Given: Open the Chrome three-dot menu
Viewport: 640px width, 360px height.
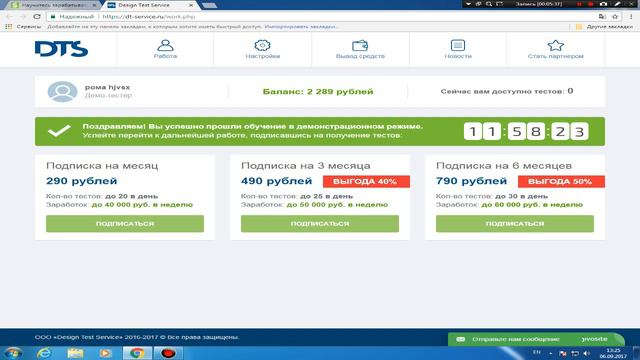Looking at the screenshot, I should coord(631,17).
